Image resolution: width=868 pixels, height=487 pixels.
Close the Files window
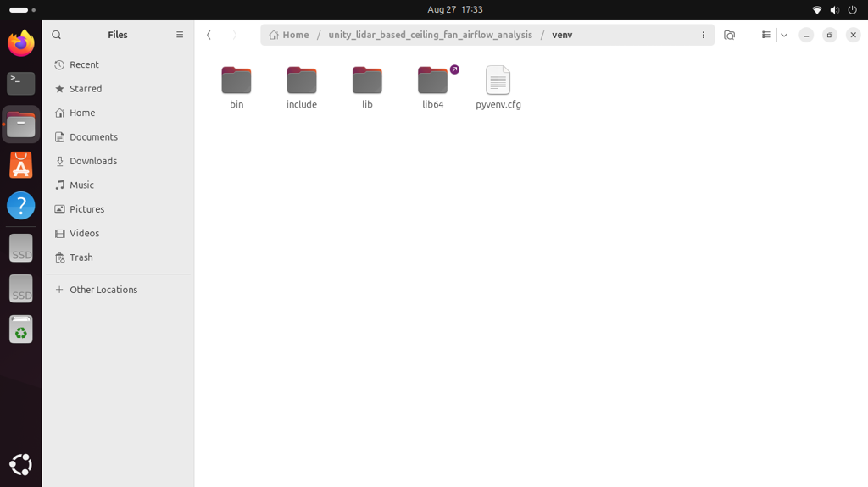click(853, 35)
